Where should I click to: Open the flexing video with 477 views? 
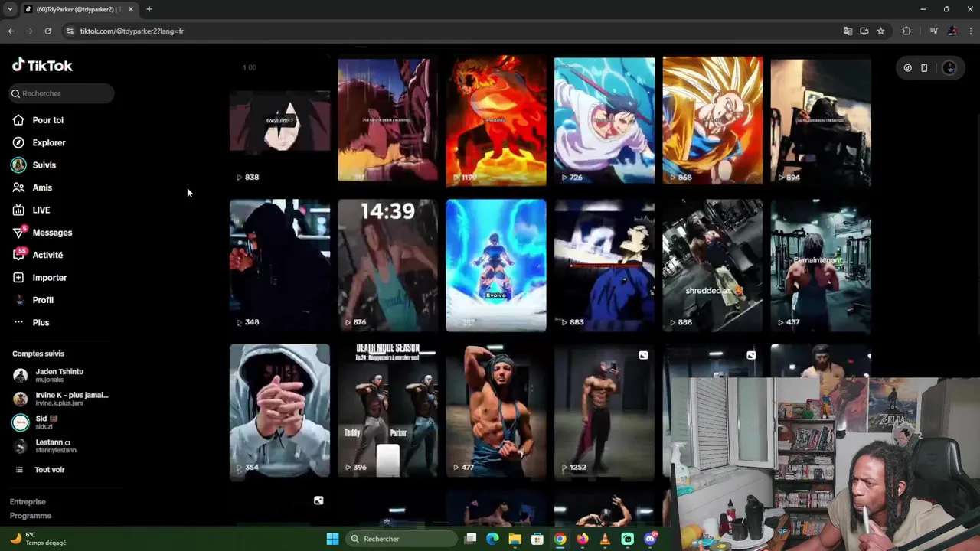(496, 411)
